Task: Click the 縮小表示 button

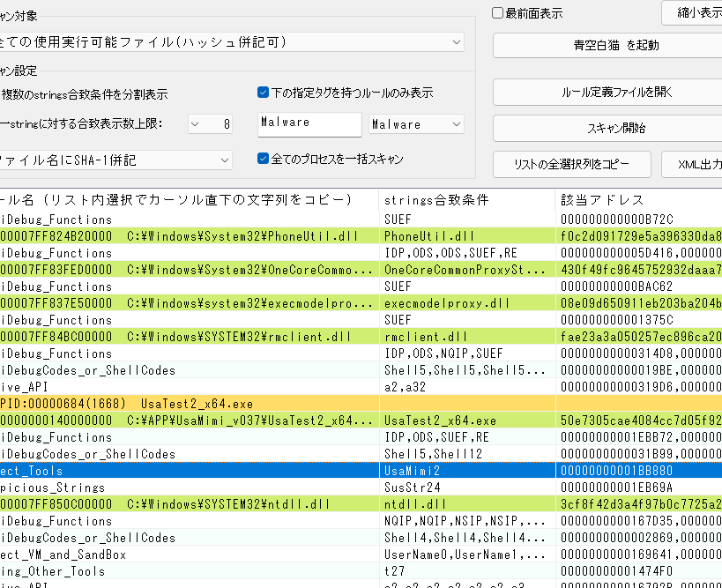Action: 693,13
